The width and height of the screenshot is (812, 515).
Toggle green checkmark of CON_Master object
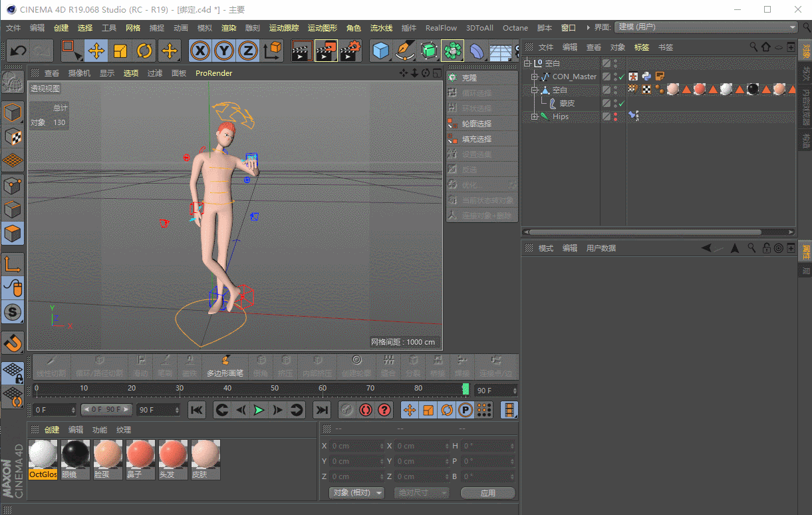click(621, 77)
